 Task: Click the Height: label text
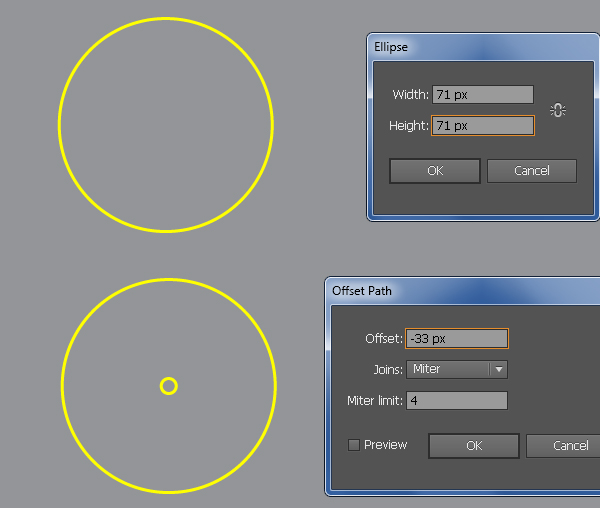(409, 126)
